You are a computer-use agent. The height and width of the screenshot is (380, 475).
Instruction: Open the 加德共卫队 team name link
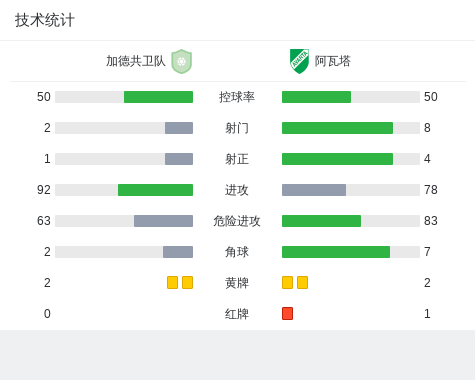coord(136,61)
